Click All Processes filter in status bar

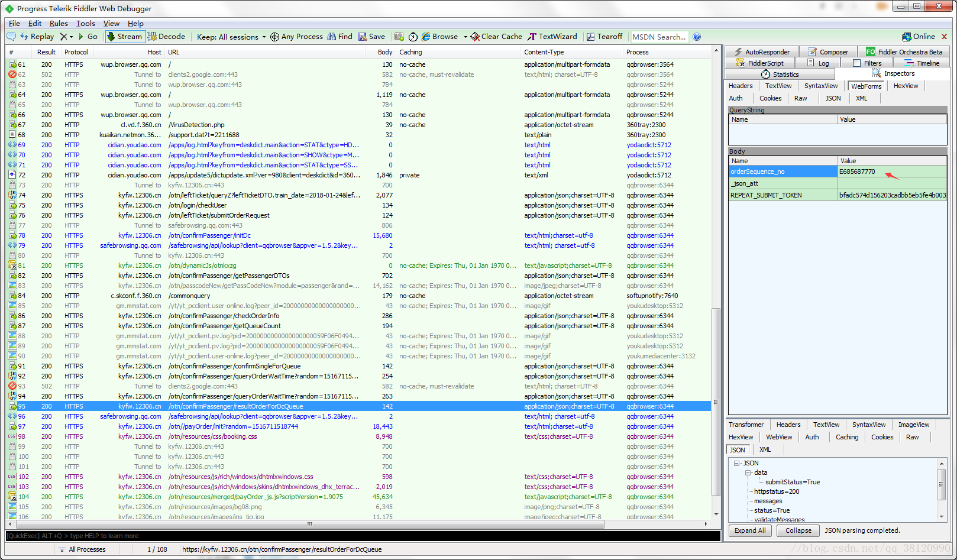[x=82, y=550]
